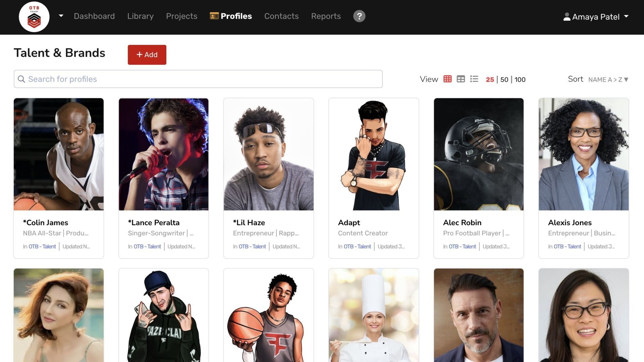This screenshot has width=644, height=362.
Task: Open the Name A > Z sort dropdown
Action: (x=608, y=80)
